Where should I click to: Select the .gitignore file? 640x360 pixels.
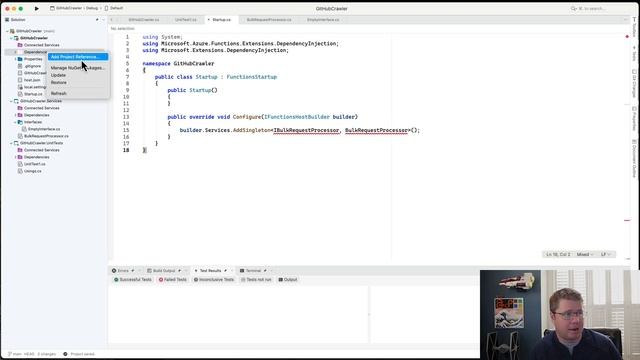click(x=32, y=66)
